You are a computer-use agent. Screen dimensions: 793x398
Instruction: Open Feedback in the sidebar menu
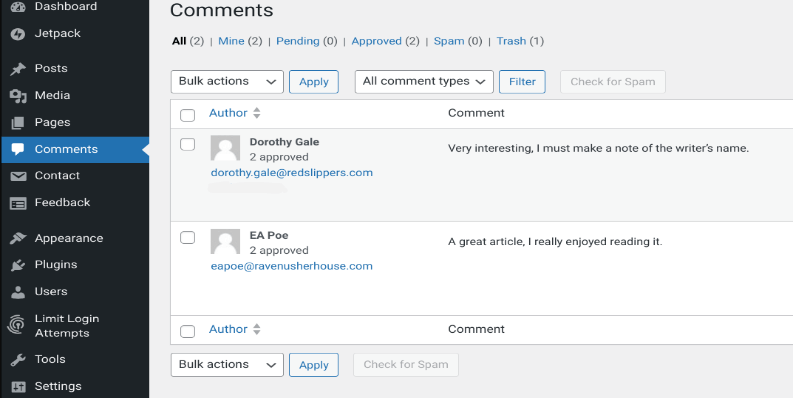(x=62, y=202)
